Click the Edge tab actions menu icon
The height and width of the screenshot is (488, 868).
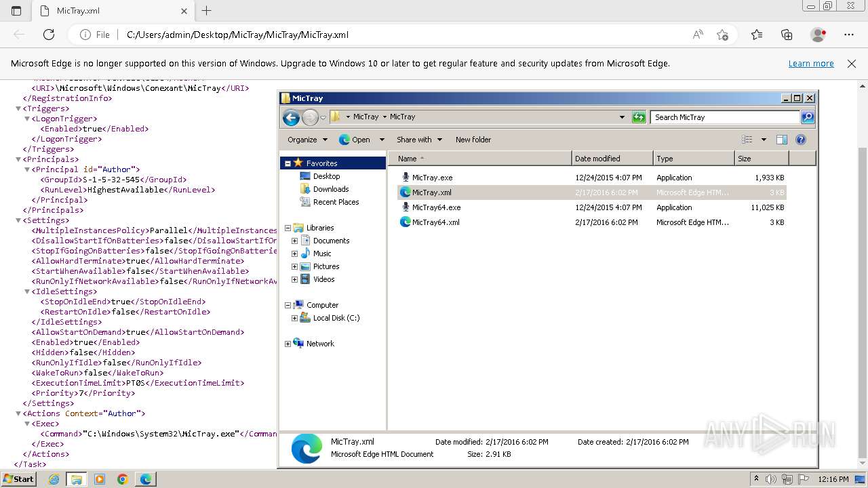[x=16, y=11]
